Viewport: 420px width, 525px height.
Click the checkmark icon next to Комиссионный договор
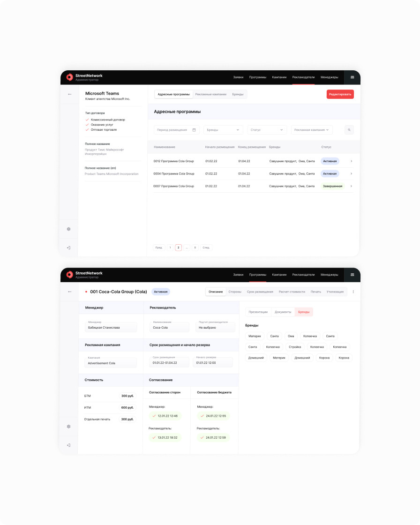tap(87, 120)
